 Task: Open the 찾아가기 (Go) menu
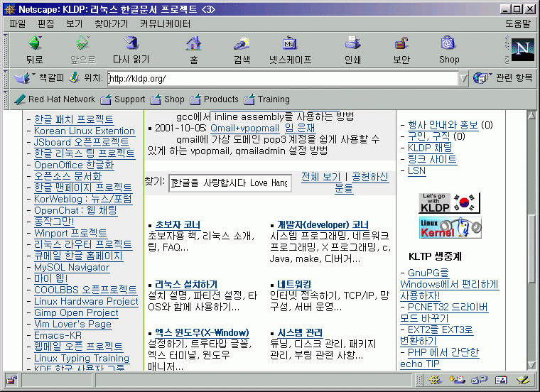(x=112, y=23)
